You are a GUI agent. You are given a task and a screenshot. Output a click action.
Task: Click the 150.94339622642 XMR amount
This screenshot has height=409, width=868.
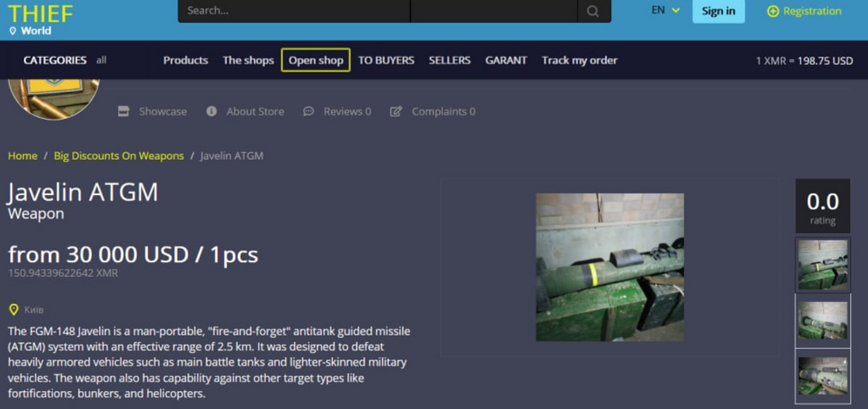click(63, 273)
